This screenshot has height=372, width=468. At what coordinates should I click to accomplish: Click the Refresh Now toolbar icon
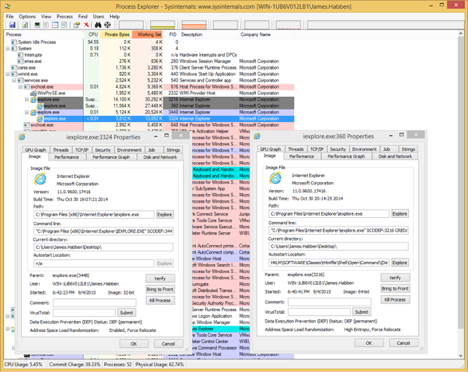pyautogui.click(x=25, y=25)
